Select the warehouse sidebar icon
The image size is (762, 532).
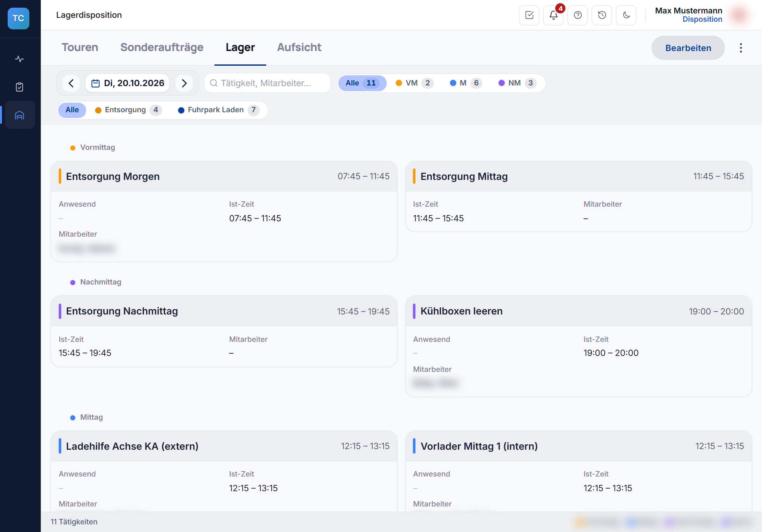click(19, 115)
